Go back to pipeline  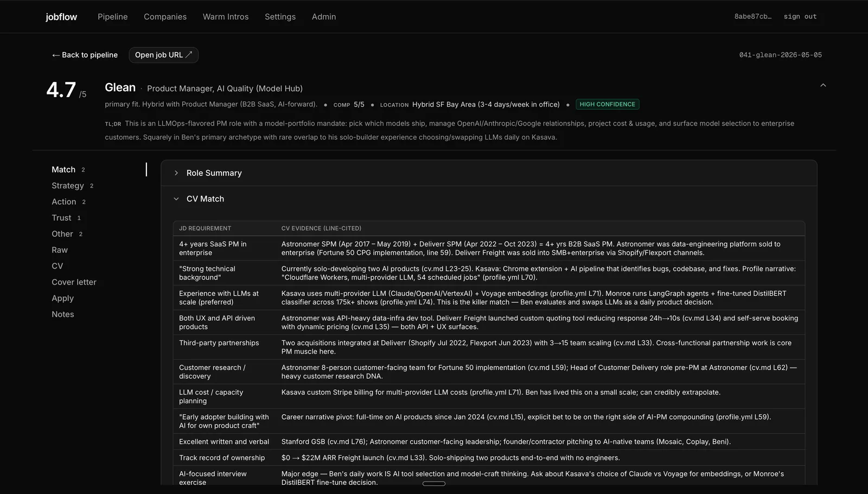(x=85, y=55)
